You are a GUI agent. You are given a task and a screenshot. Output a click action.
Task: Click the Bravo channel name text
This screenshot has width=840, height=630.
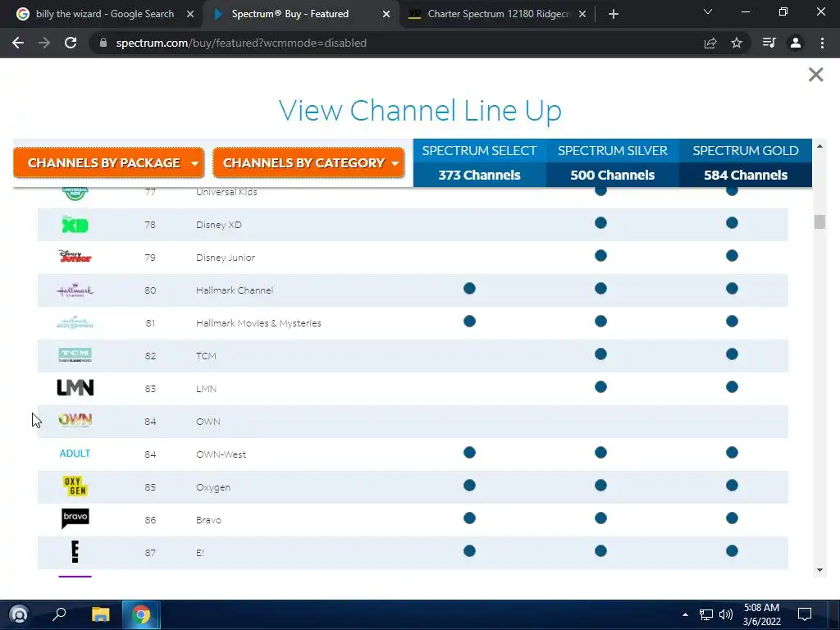pyautogui.click(x=208, y=520)
